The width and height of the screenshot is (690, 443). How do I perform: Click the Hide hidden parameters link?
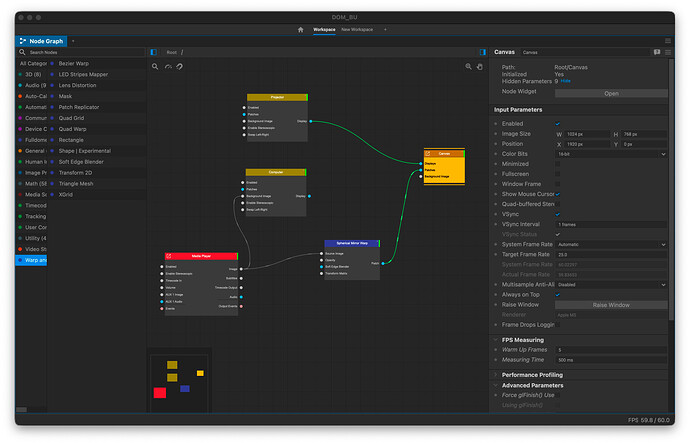point(566,81)
